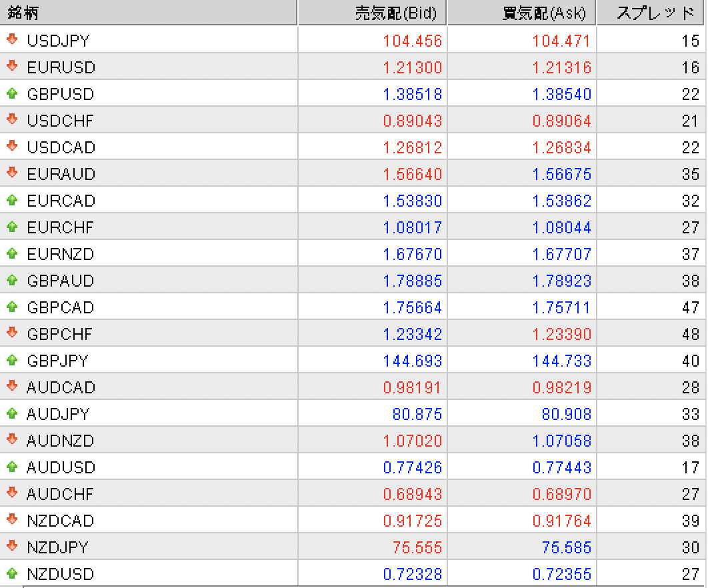Click the red down arrow beside GBPCHF

click(x=12, y=333)
